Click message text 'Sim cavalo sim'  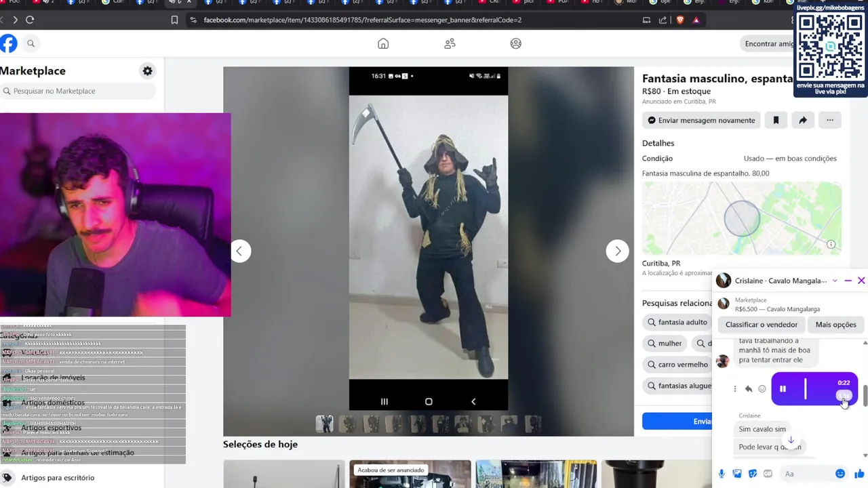coord(762,429)
